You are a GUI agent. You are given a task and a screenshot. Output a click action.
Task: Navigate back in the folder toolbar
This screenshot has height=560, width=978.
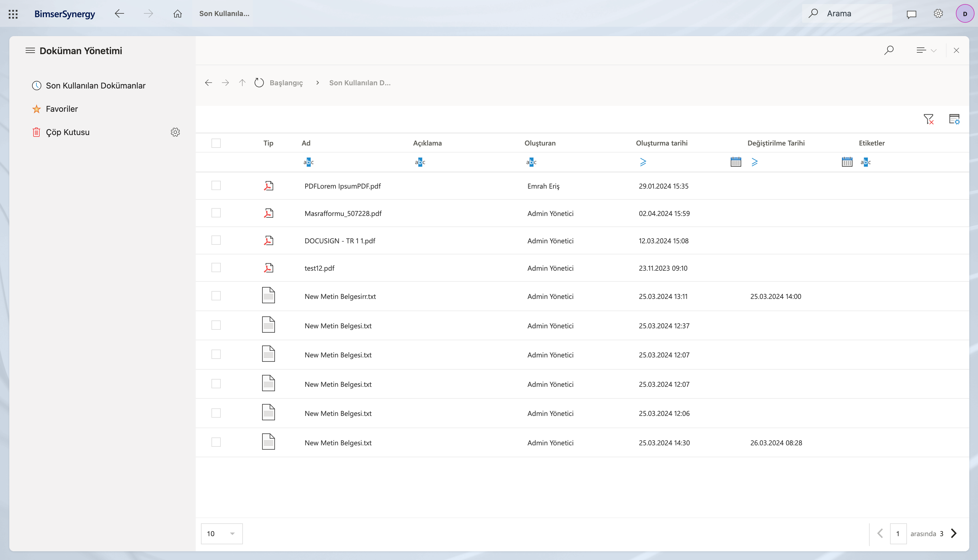click(x=209, y=83)
